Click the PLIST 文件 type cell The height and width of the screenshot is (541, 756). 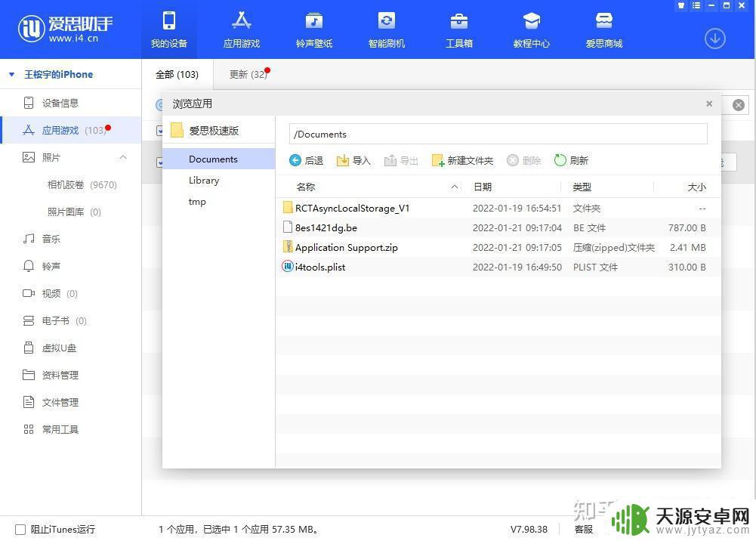click(x=595, y=267)
